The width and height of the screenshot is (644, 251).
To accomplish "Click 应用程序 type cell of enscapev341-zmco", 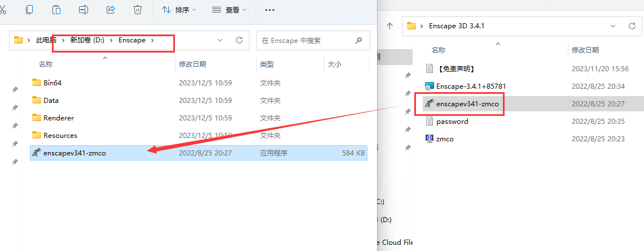I will 274,153.
